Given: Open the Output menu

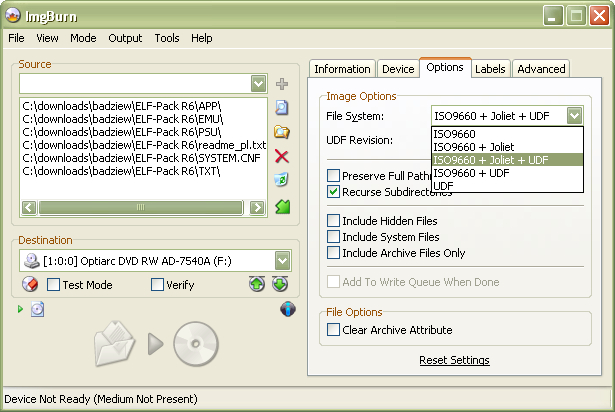Looking at the screenshot, I should click(125, 38).
